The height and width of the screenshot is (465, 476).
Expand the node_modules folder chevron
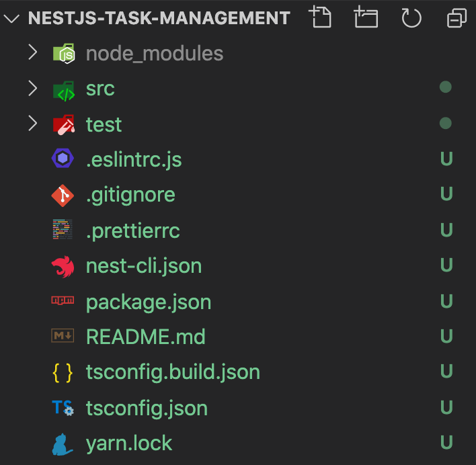coord(32,52)
